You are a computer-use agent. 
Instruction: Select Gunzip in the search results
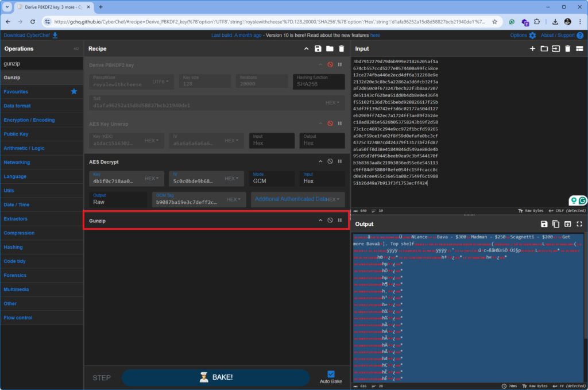pyautogui.click(x=41, y=78)
